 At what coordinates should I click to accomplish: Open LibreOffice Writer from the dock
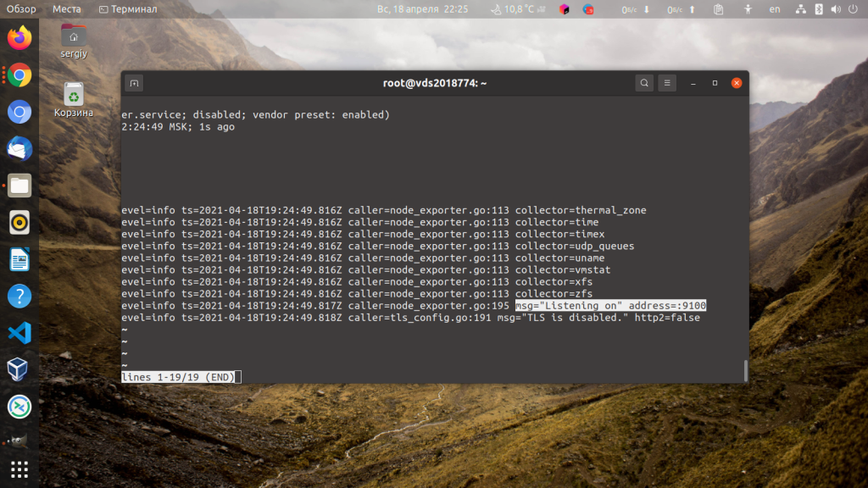[x=19, y=259]
